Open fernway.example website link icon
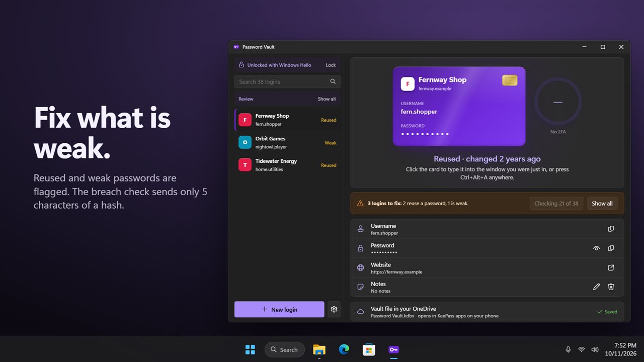The image size is (644, 362). (x=611, y=267)
